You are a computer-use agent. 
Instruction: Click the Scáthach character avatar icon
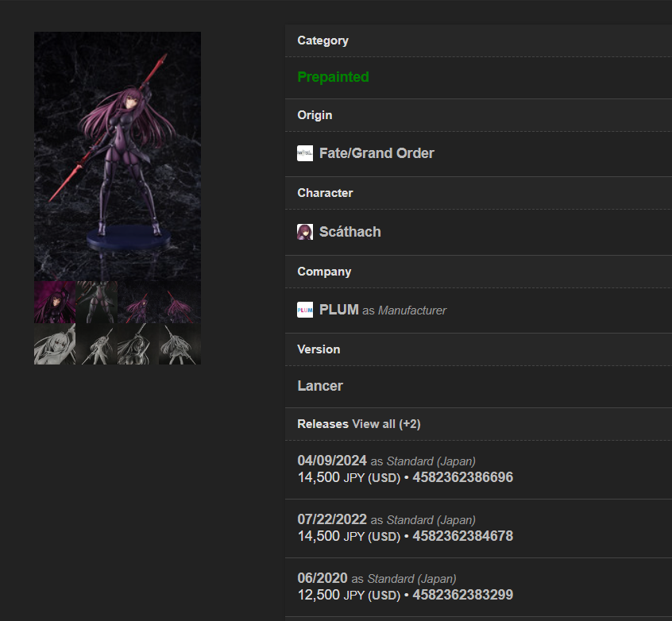pyautogui.click(x=305, y=232)
